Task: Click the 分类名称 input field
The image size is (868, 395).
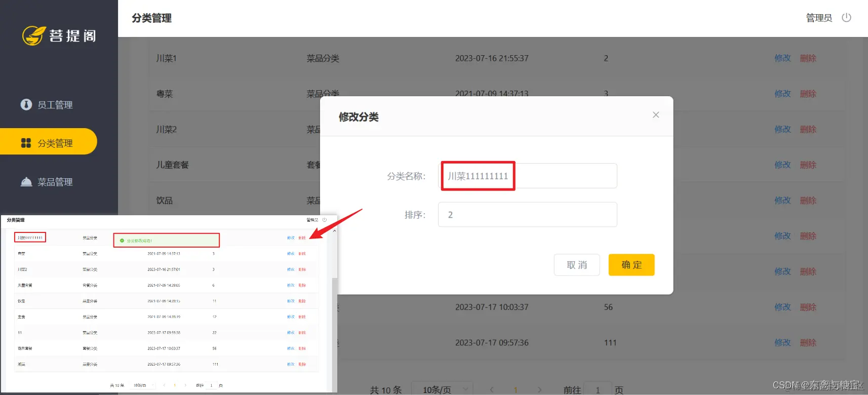Action: click(527, 176)
